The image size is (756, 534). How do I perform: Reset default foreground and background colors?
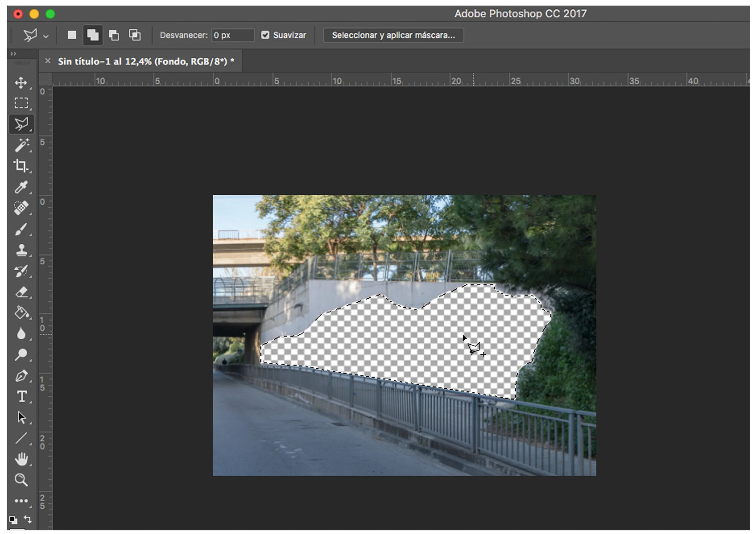[x=13, y=520]
